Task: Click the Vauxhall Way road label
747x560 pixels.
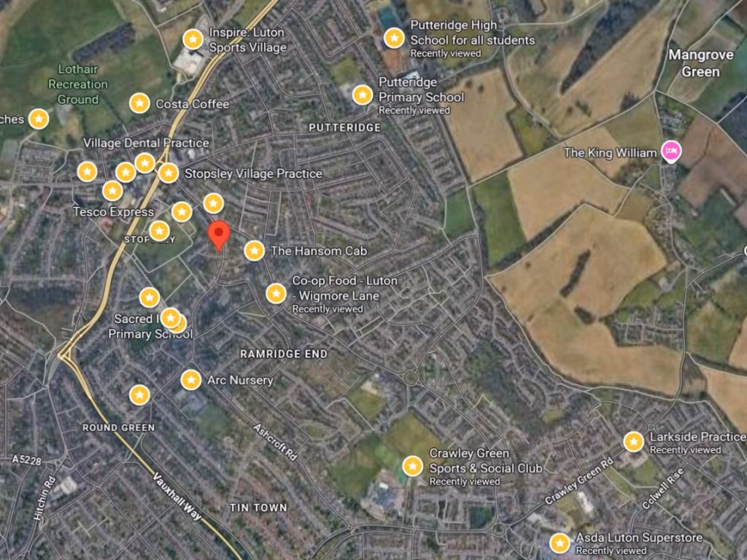Action: pyautogui.click(x=177, y=496)
